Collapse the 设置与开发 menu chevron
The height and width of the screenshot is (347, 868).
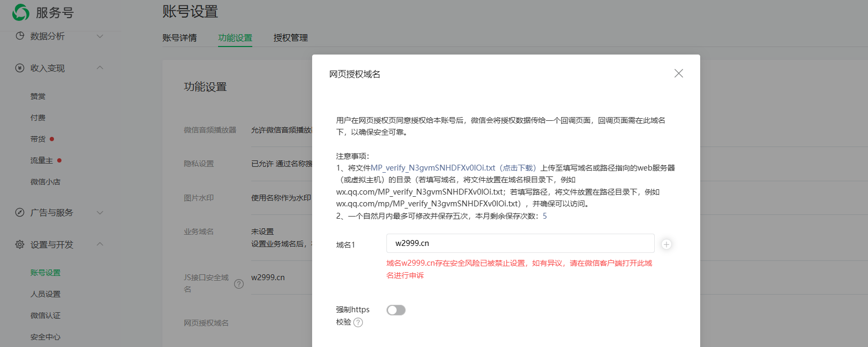point(100,244)
